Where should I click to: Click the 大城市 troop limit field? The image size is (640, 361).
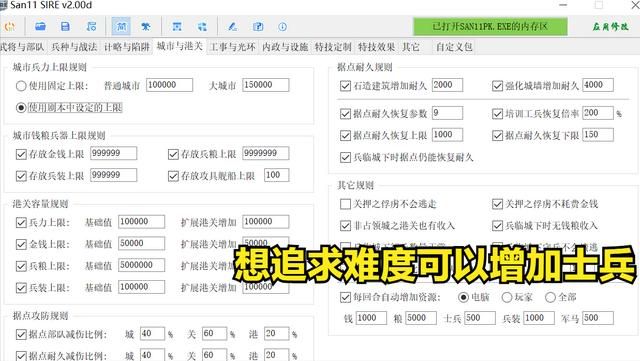coord(265,85)
